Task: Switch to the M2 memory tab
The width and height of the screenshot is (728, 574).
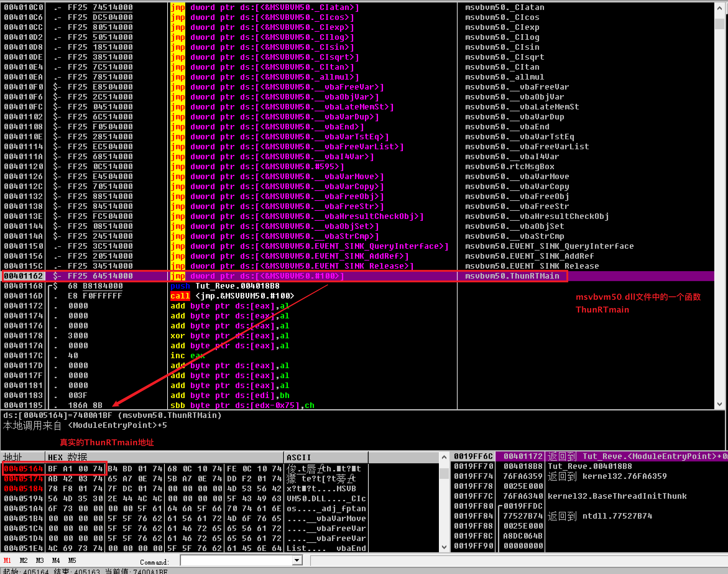Action: tap(24, 560)
